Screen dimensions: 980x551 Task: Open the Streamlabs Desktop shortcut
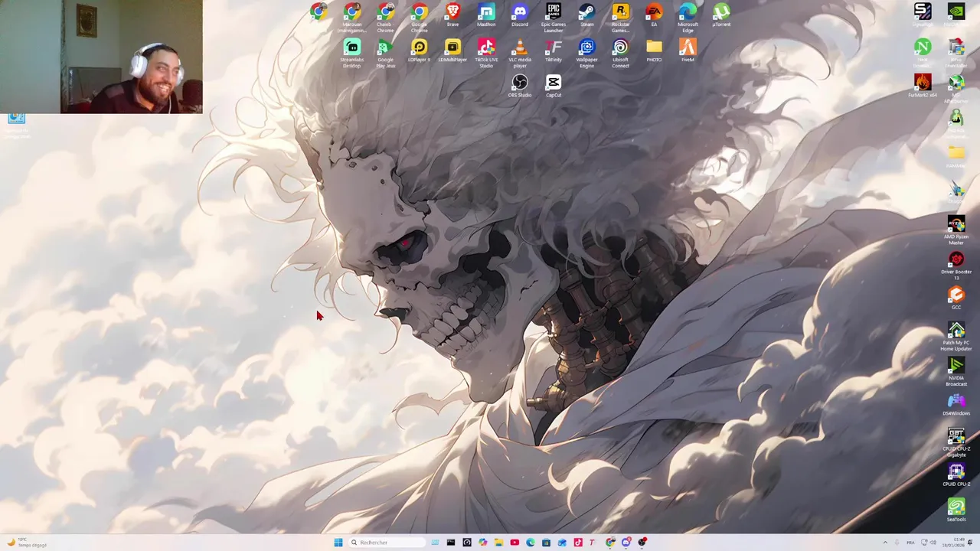[x=352, y=54]
